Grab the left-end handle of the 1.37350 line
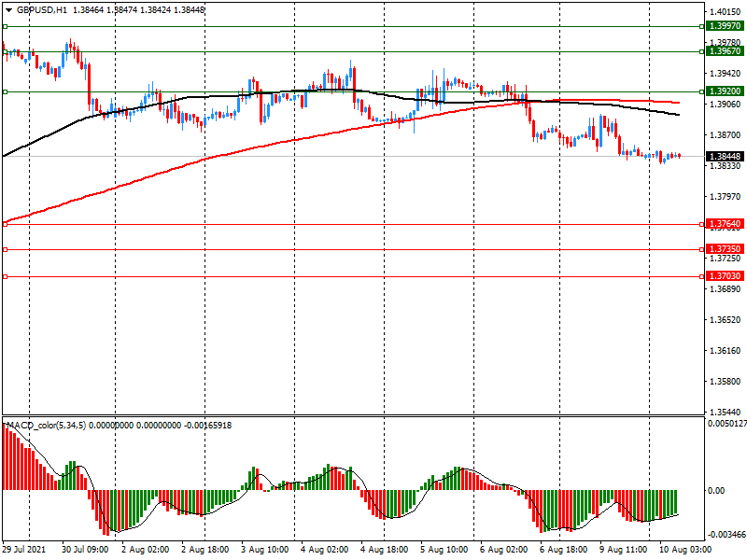The image size is (747, 560). click(x=6, y=249)
